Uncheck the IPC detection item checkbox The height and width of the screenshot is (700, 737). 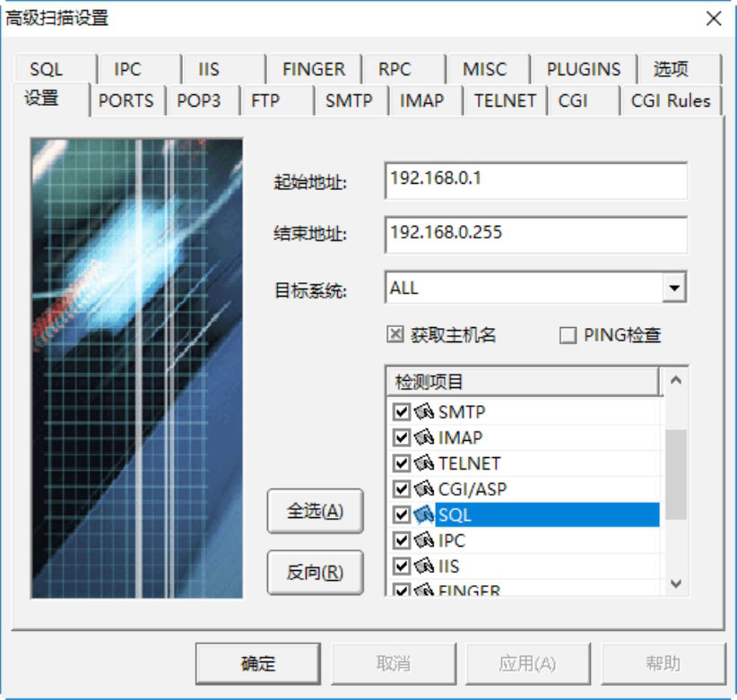click(x=402, y=540)
